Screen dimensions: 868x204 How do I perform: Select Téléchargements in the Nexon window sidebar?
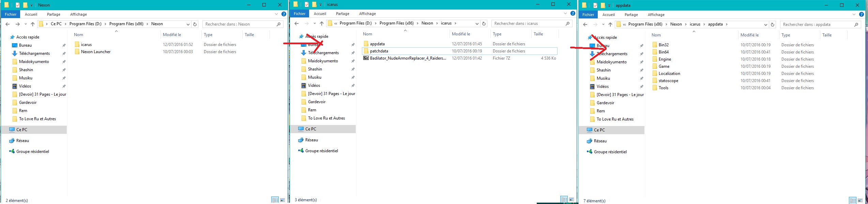pos(34,53)
